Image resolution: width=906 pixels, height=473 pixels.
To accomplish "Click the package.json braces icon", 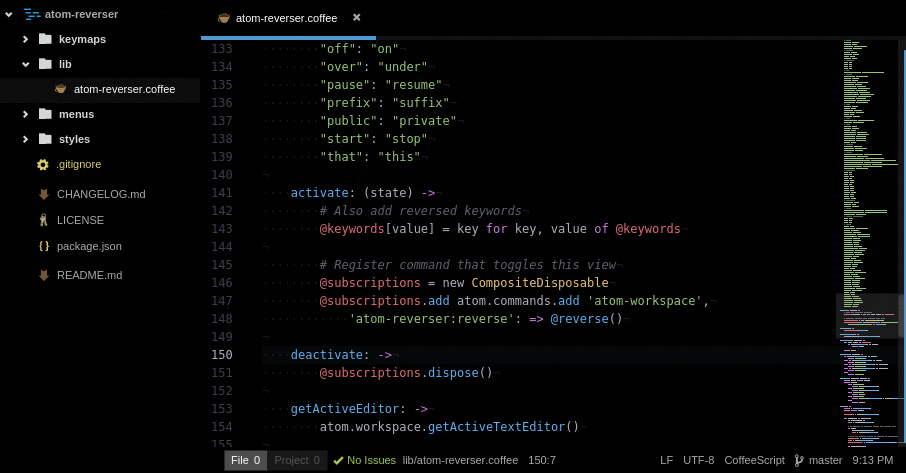I will [x=44, y=246].
